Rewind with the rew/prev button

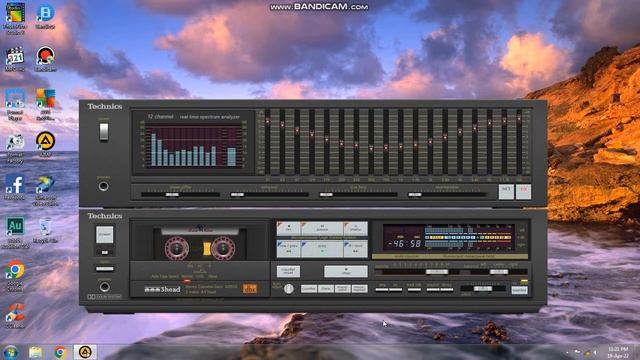pyautogui.click(x=289, y=249)
